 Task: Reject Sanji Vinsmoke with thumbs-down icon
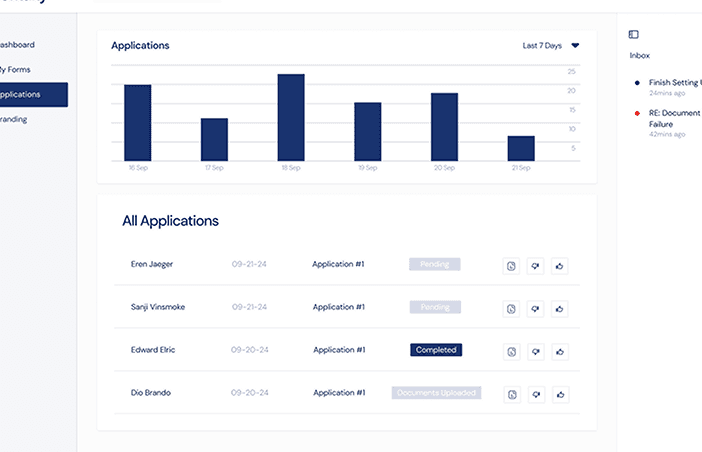(x=535, y=309)
